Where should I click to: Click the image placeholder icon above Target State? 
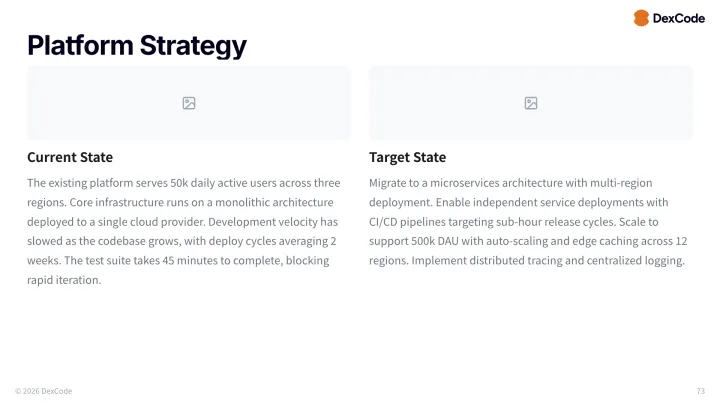531,103
